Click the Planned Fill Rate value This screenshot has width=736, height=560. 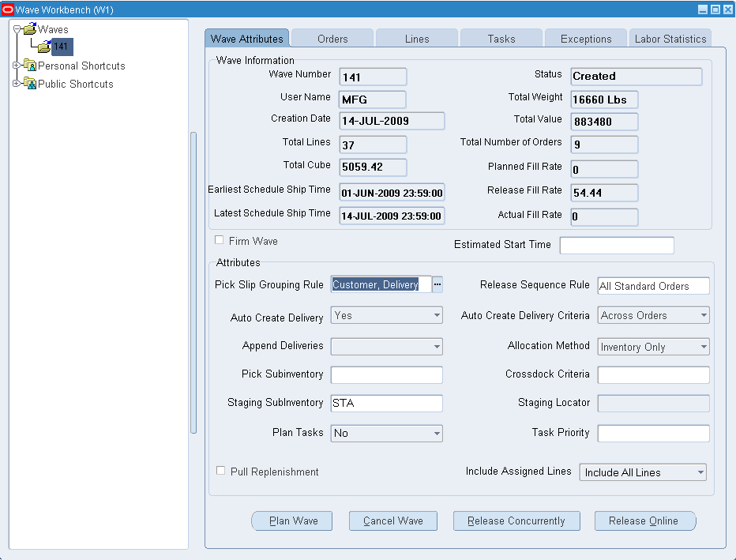click(605, 169)
